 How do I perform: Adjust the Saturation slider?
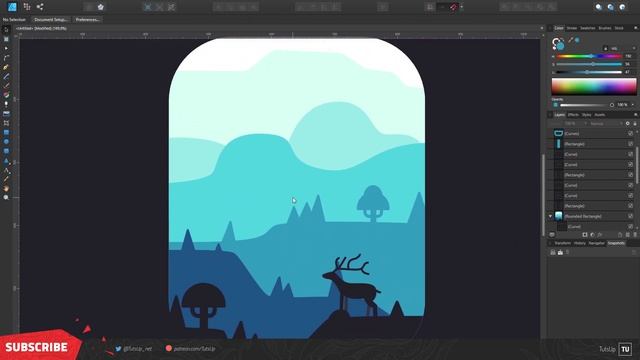589,64
